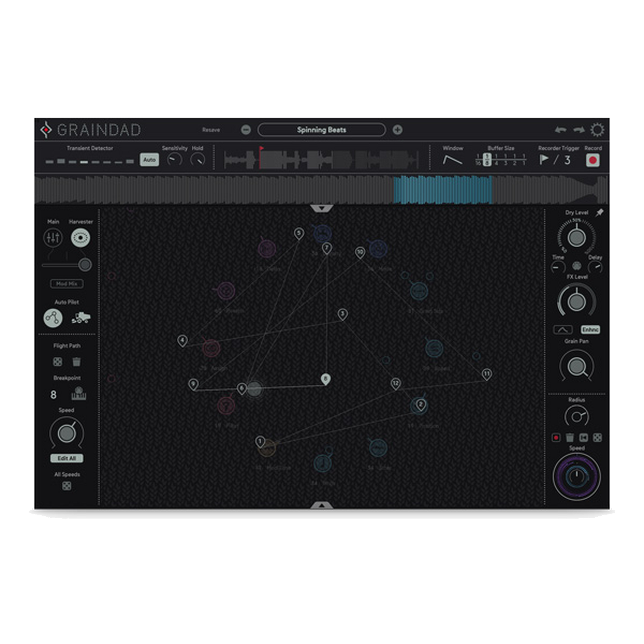This screenshot has width=644, height=644.
Task: Switch to the Harvester view
Action: [80, 238]
